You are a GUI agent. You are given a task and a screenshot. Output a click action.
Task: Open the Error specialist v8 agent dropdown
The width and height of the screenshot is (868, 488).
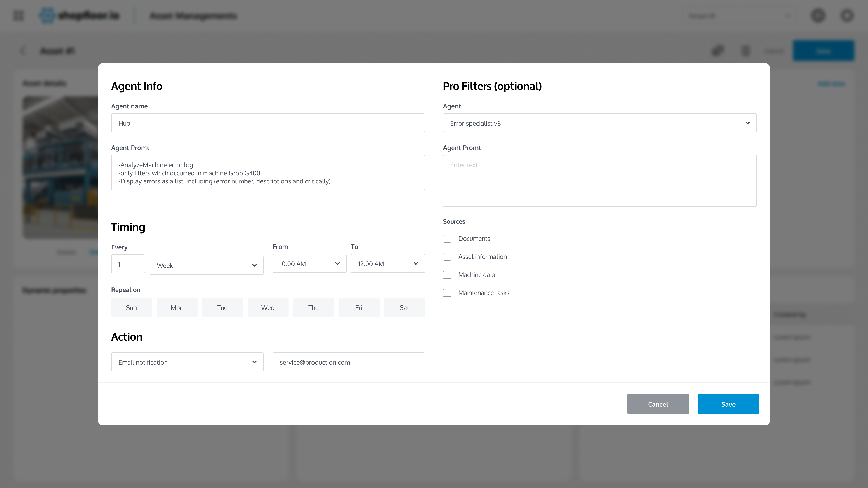tap(599, 123)
